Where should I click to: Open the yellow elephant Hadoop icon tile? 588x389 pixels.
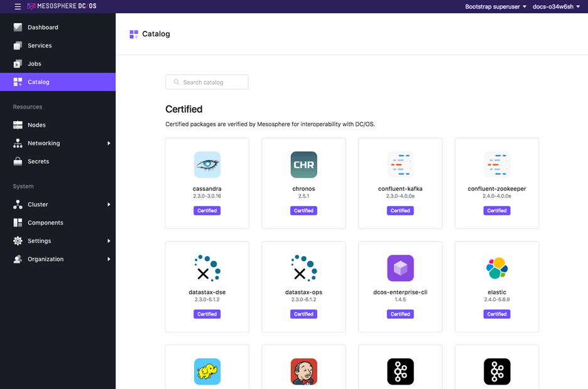(207, 371)
